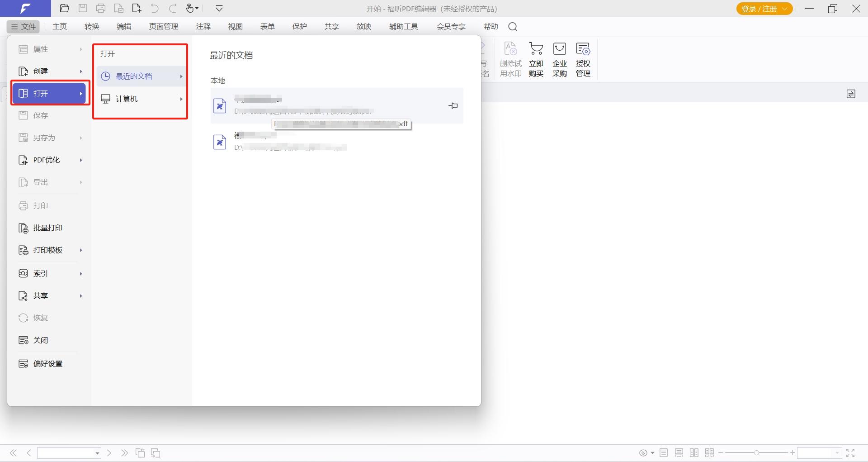This screenshot has width=868, height=462.
Task: Click fullscreen icon in status bar
Action: (850, 452)
